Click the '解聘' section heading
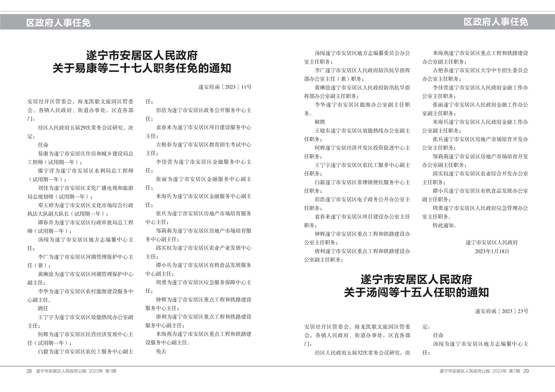 tap(320, 122)
